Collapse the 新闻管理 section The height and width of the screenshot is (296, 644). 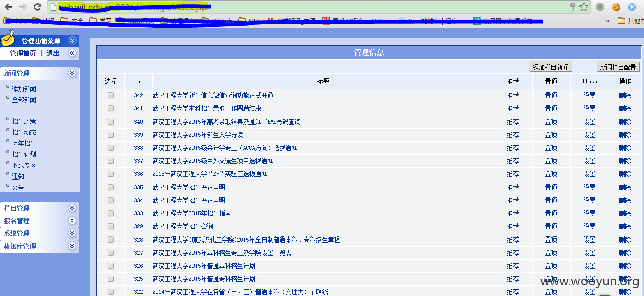coord(72,73)
